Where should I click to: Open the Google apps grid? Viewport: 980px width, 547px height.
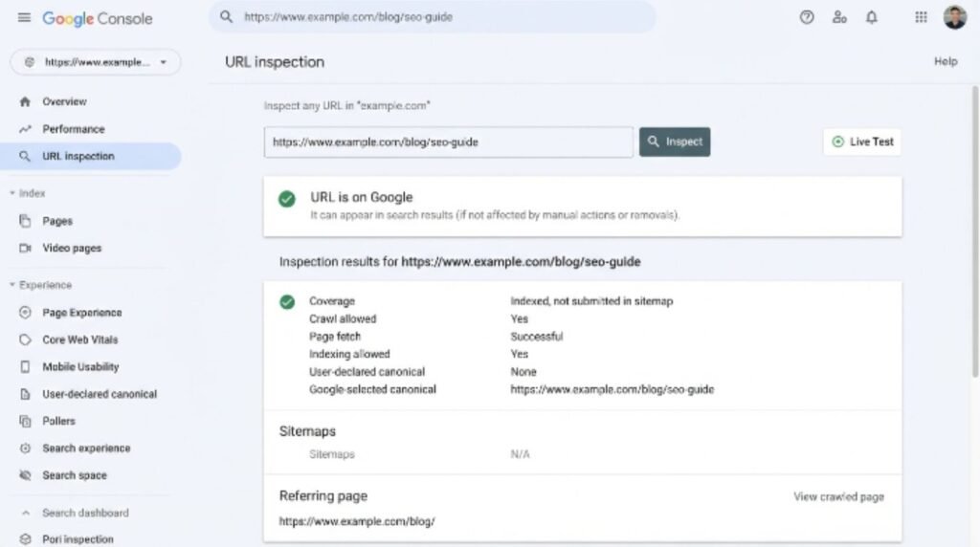tap(921, 17)
